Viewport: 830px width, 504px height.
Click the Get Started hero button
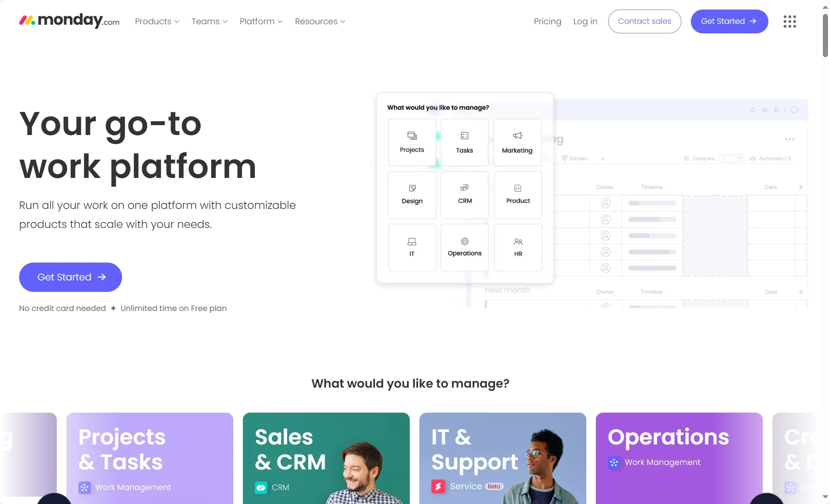[70, 276]
